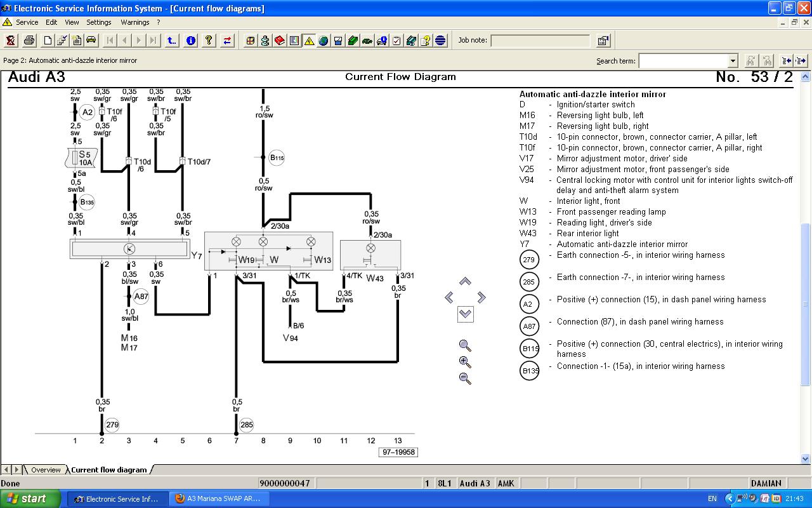Click diagram reference 97-19958
Viewport: 812px width, 508px height.
click(x=398, y=452)
